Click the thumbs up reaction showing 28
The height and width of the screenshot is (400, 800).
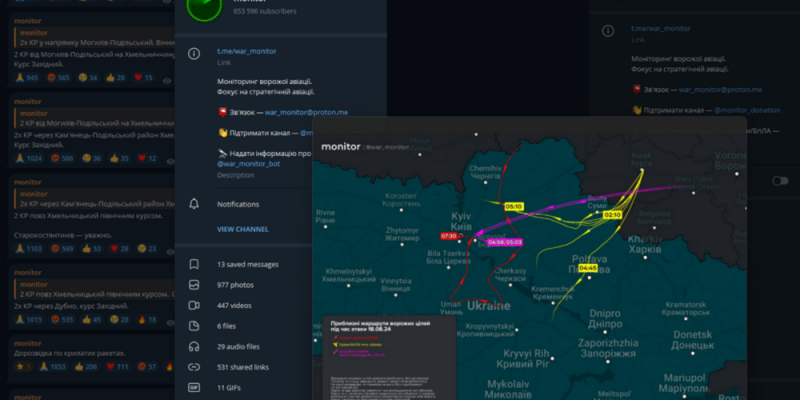click(x=116, y=78)
